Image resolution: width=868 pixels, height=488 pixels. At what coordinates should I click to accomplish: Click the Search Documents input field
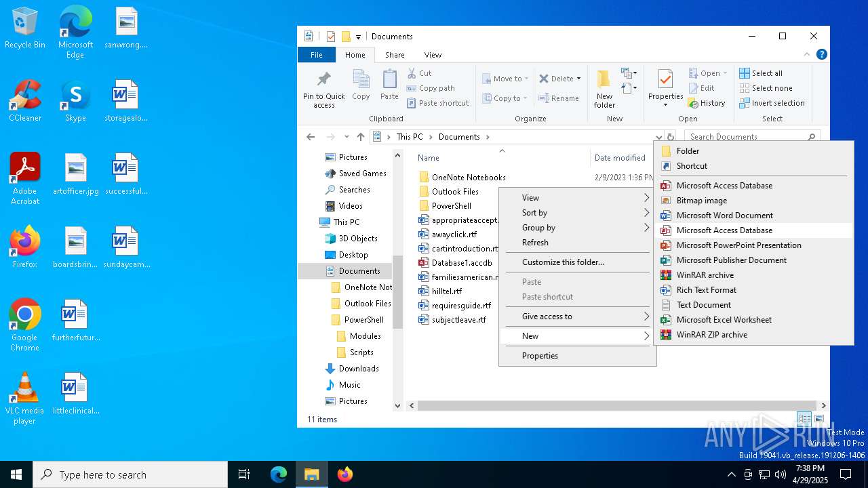click(x=746, y=136)
